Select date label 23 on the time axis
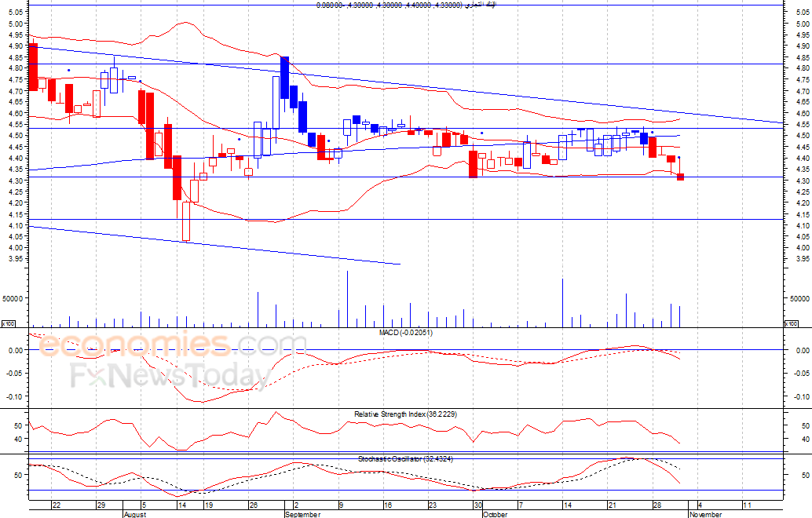 pos(433,505)
